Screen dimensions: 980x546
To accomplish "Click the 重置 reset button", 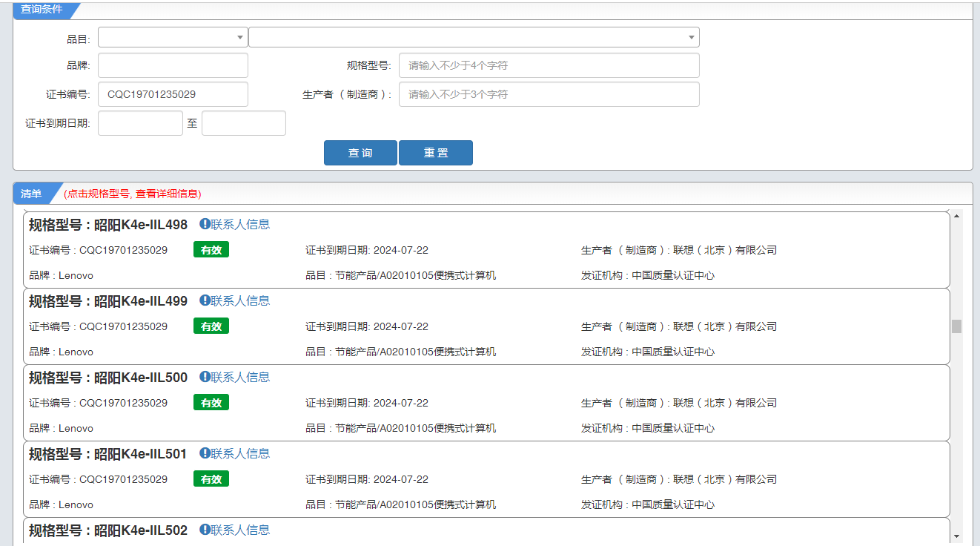I will point(436,153).
